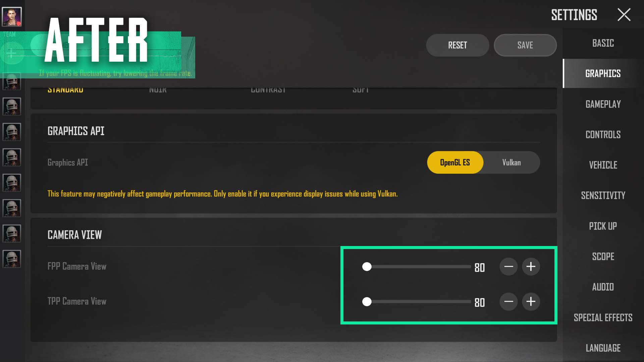Click the SAVE button

(x=525, y=45)
